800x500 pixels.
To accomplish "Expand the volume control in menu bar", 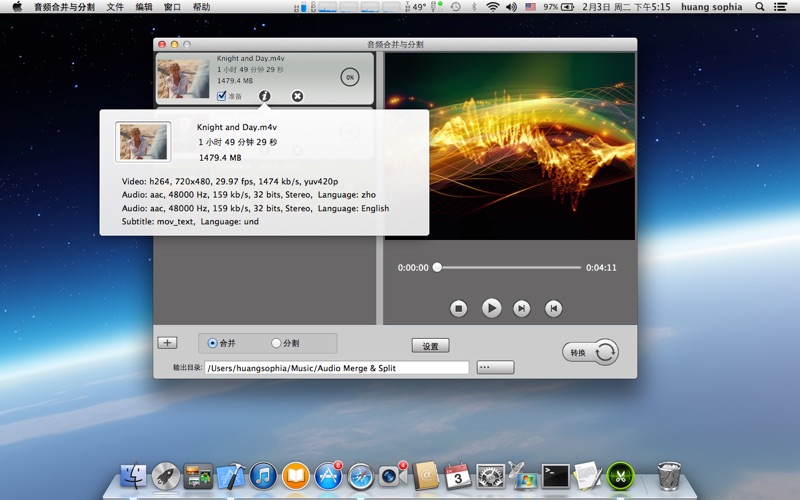I will point(512,7).
